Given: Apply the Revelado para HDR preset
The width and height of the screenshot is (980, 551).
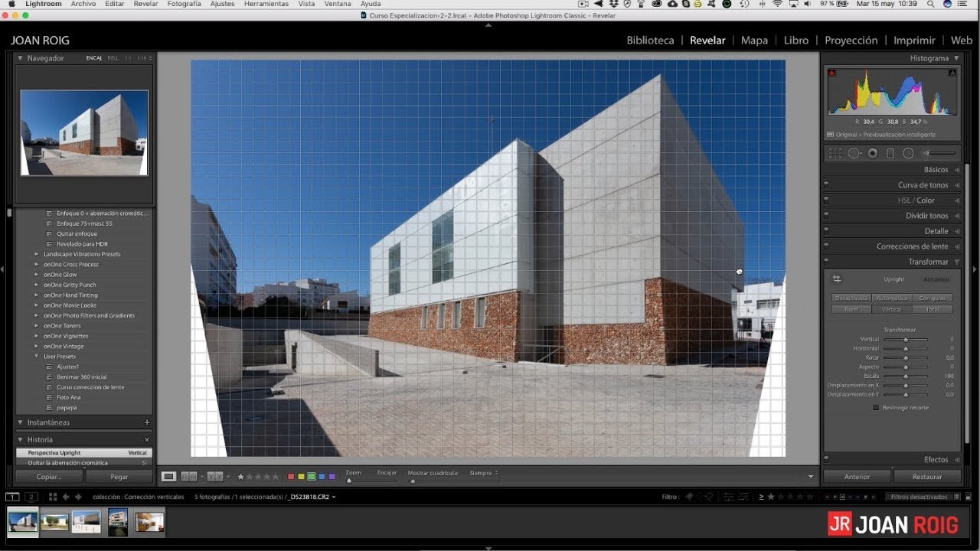Looking at the screenshot, I should 82,243.
